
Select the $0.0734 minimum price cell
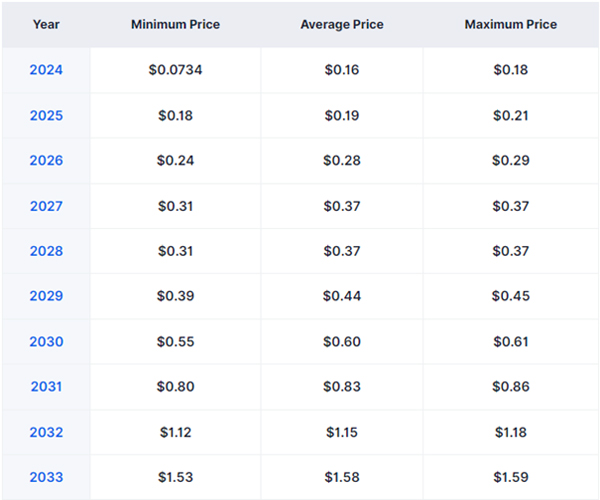(x=176, y=70)
